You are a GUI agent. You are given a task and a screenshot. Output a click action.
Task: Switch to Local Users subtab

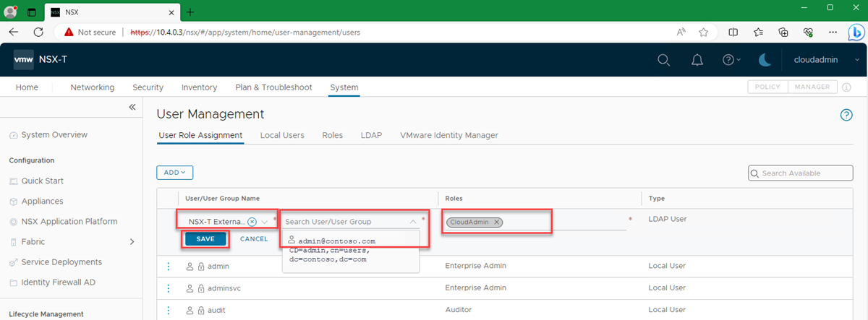pos(282,135)
